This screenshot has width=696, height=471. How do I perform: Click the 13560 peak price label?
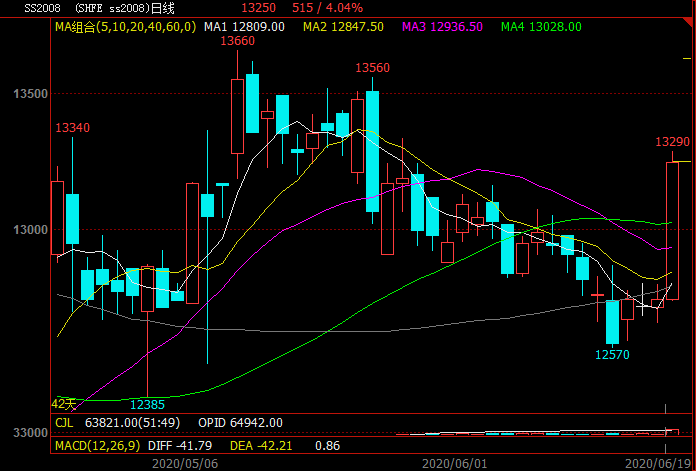click(x=372, y=68)
